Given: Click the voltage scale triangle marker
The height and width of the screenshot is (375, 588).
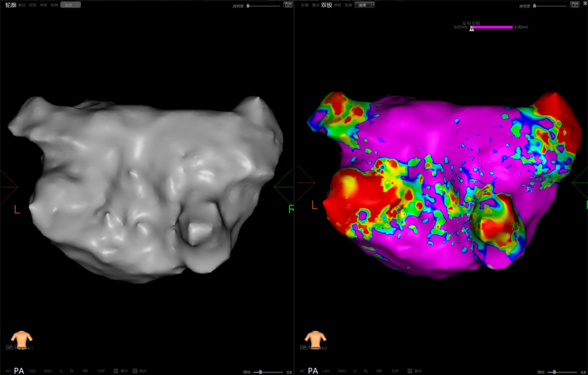Looking at the screenshot, I should (472, 28).
